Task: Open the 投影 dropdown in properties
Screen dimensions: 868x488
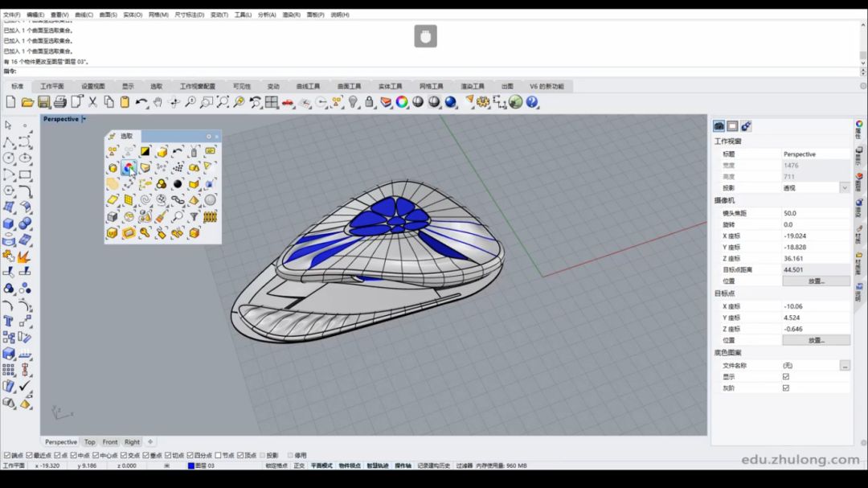Action: pyautogui.click(x=844, y=188)
